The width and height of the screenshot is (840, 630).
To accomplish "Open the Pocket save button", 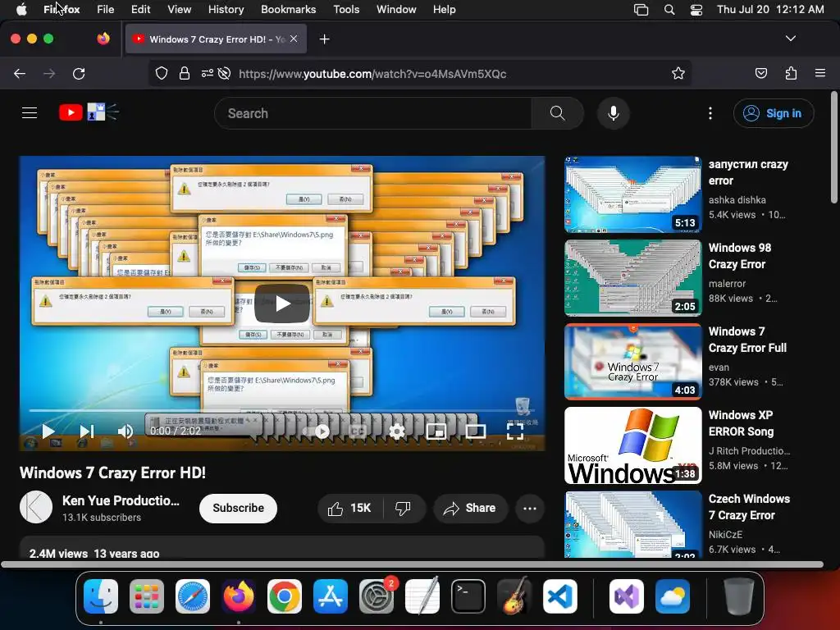I will (760, 73).
